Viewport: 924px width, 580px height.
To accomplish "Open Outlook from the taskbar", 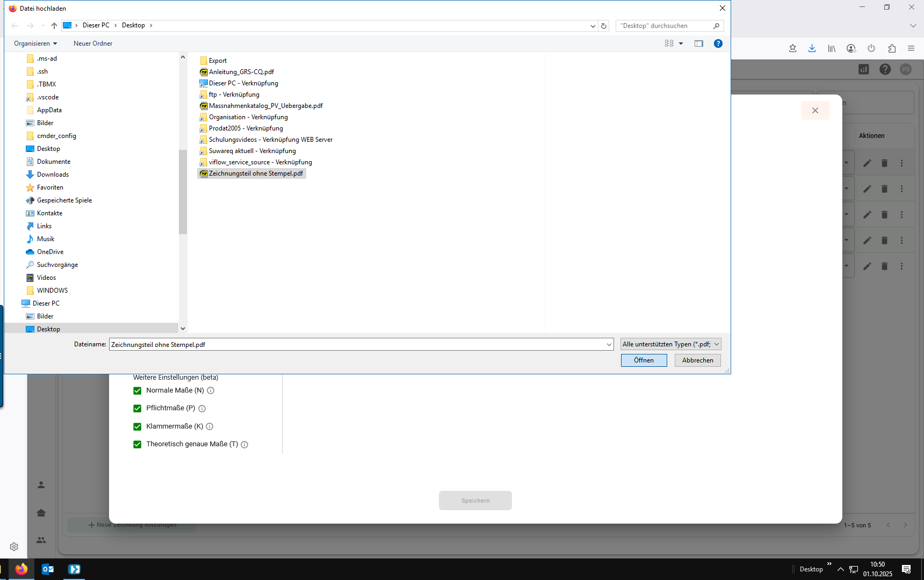I will coord(48,569).
